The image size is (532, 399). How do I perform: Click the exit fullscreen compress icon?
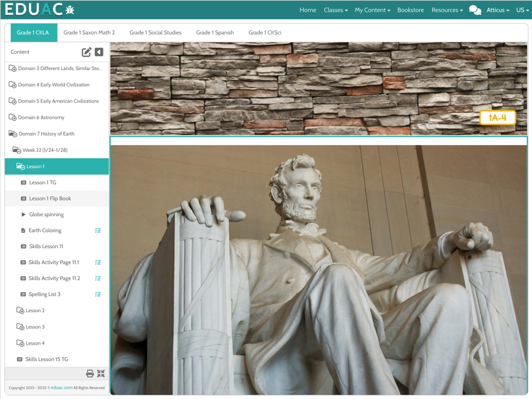(x=101, y=374)
